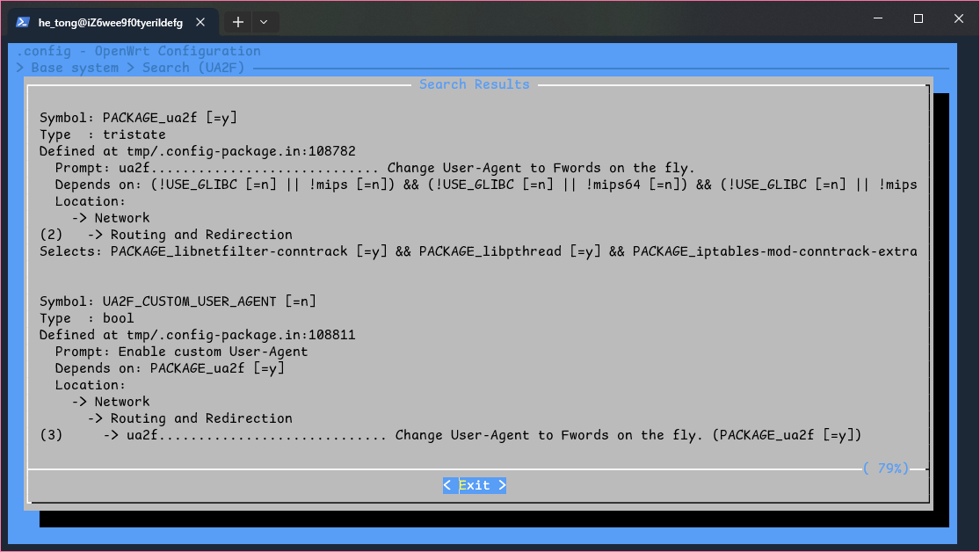The width and height of the screenshot is (980, 552).
Task: Click the Search (UA2F) breadcrumb
Action: (193, 68)
